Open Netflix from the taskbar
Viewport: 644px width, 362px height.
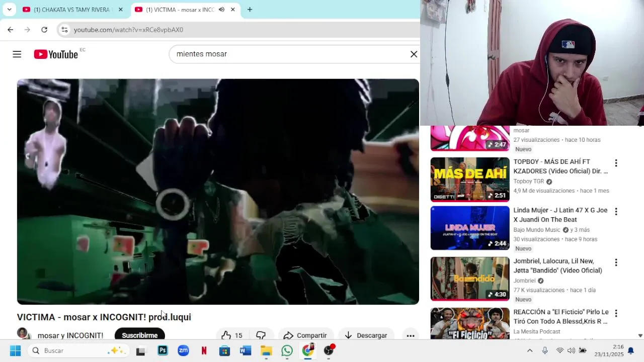point(204,350)
